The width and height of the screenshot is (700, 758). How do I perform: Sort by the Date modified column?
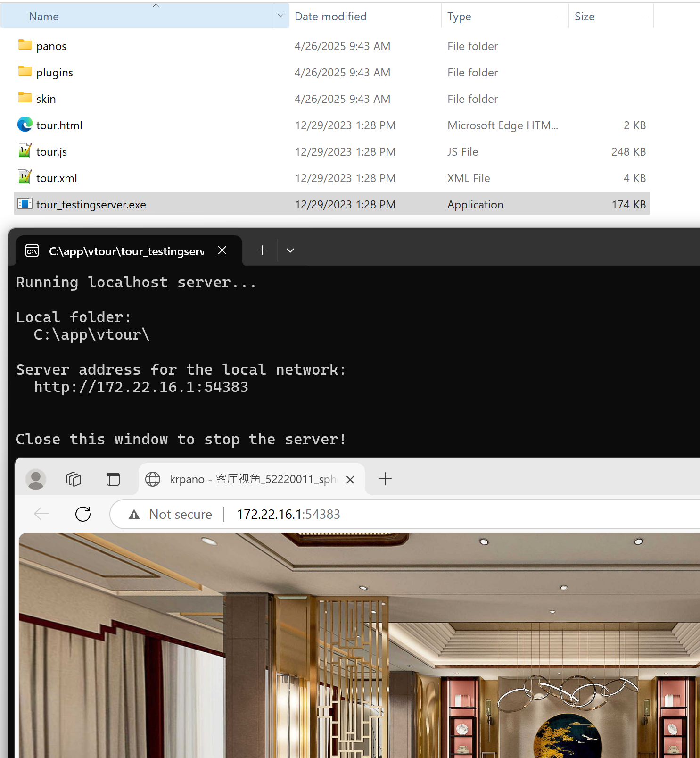365,16
